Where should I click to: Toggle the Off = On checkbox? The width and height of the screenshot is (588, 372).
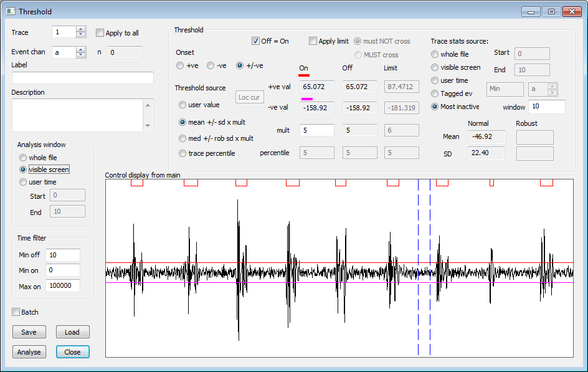pyautogui.click(x=255, y=41)
